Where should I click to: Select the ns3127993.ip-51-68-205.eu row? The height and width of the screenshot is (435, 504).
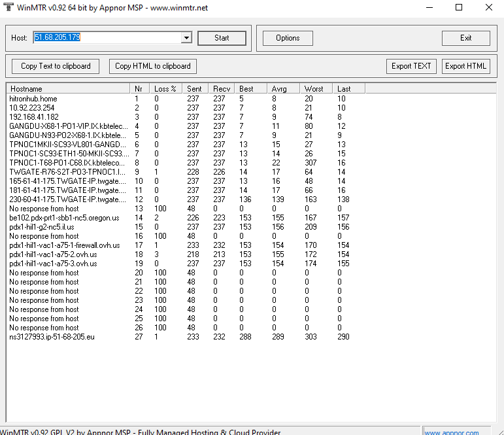(x=52, y=337)
